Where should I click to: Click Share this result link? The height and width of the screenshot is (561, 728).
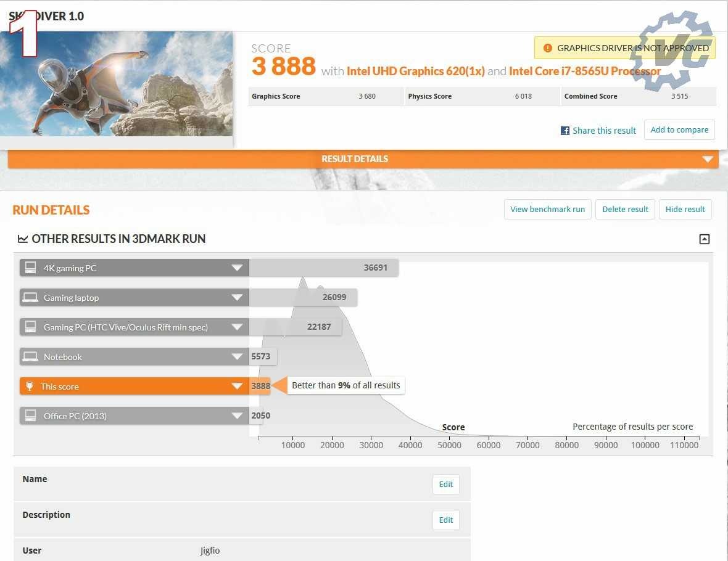tap(604, 131)
